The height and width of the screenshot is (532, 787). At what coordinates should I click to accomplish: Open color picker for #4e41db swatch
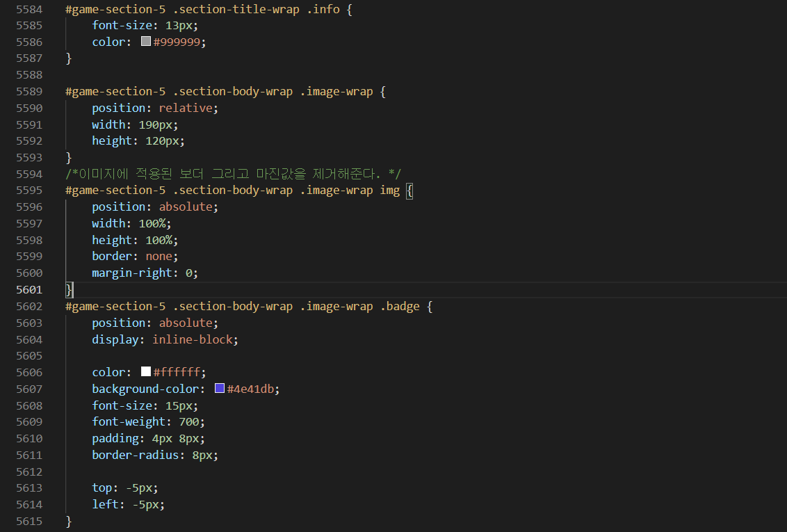219,388
